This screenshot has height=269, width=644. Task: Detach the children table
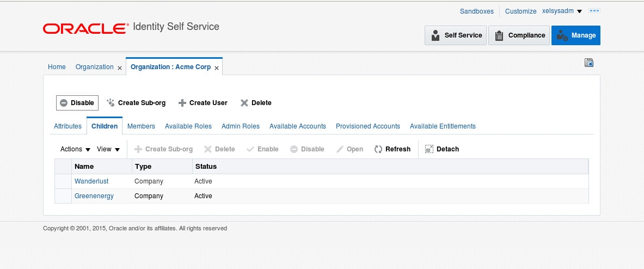pos(441,149)
